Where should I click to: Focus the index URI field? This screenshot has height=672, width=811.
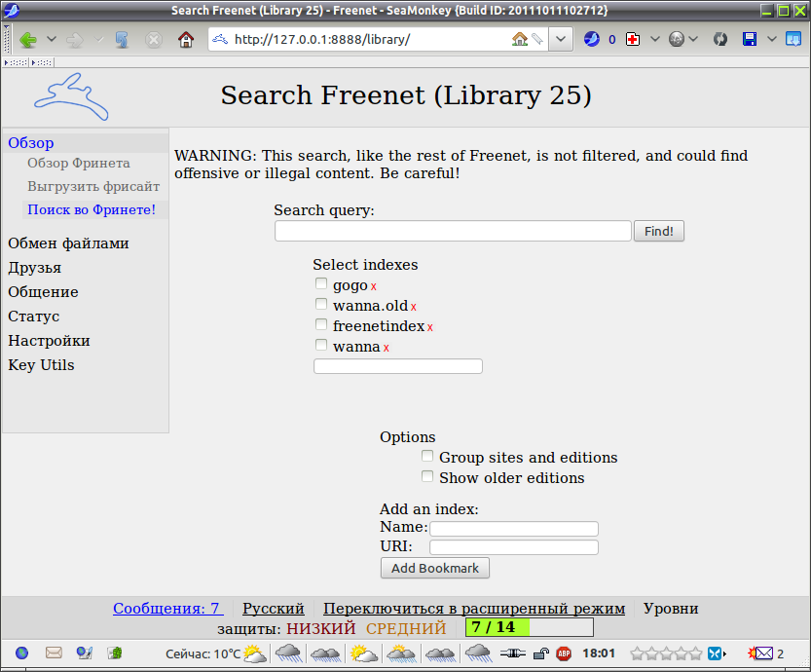514,547
